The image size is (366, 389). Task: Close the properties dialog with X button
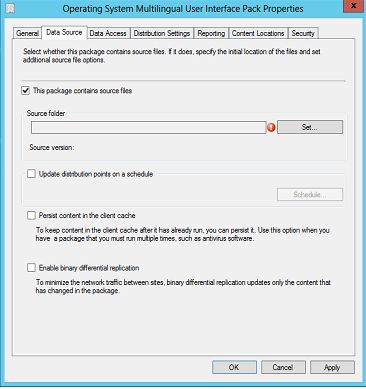[x=354, y=6]
